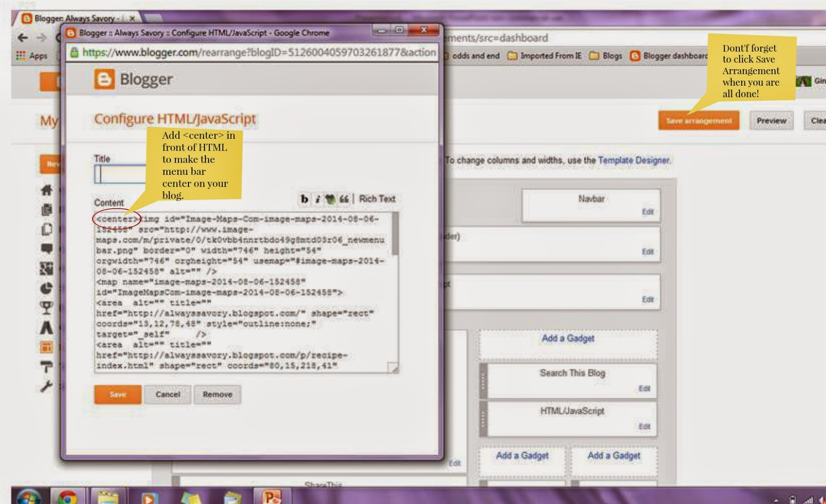Viewport: 826px width, 504px height.
Task: Apply italic with the i toolbar icon
Action: click(x=317, y=199)
